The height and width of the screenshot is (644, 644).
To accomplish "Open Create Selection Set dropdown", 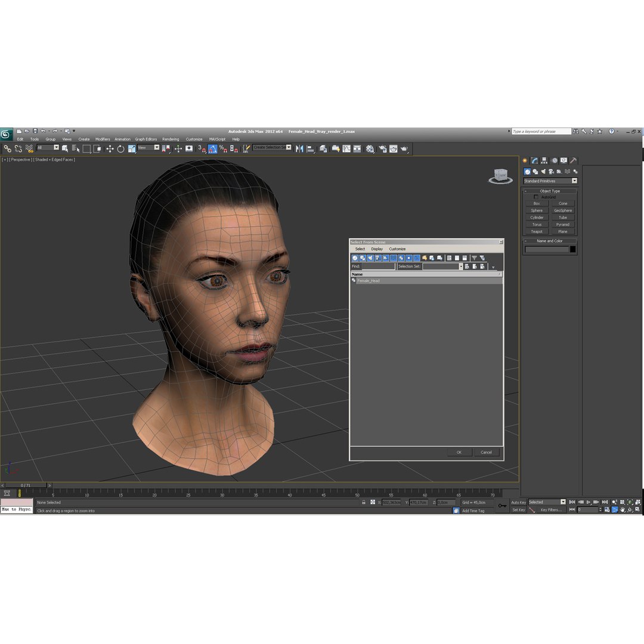I will click(272, 147).
